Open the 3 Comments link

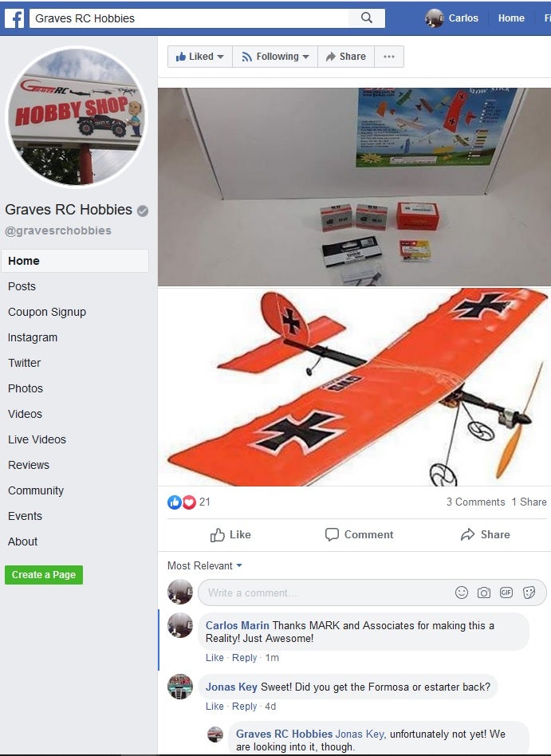click(x=475, y=502)
